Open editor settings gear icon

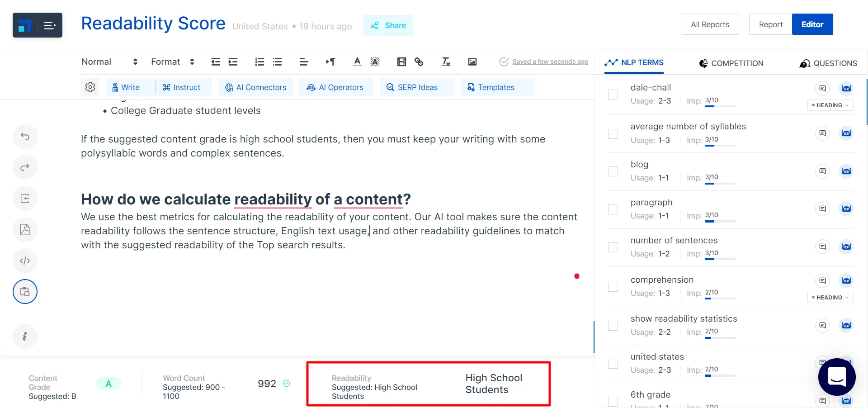click(x=90, y=87)
